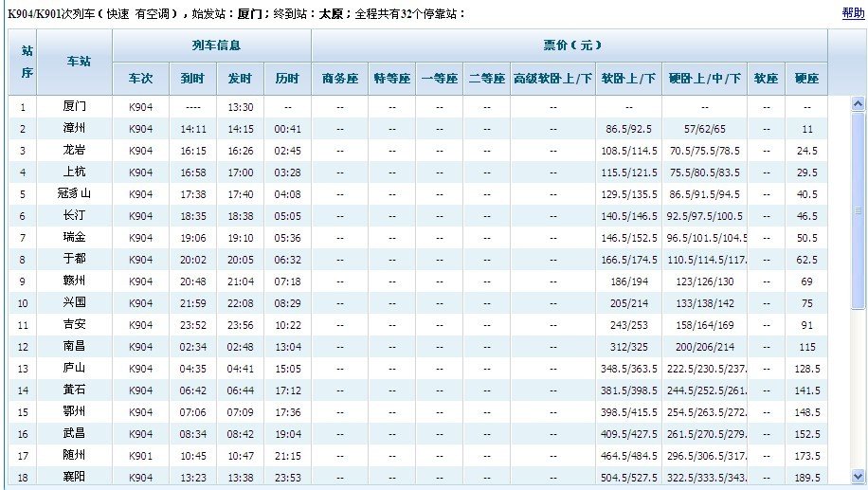Image resolution: width=868 pixels, height=490 pixels.
Task: Click hard seat price 24.5
Action: pos(806,151)
